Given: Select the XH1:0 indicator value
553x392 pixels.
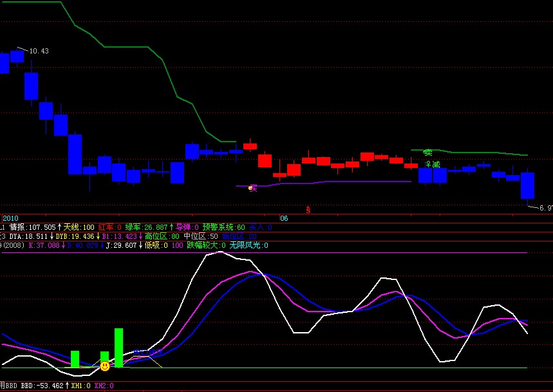Looking at the screenshot, I should click(x=80, y=386).
